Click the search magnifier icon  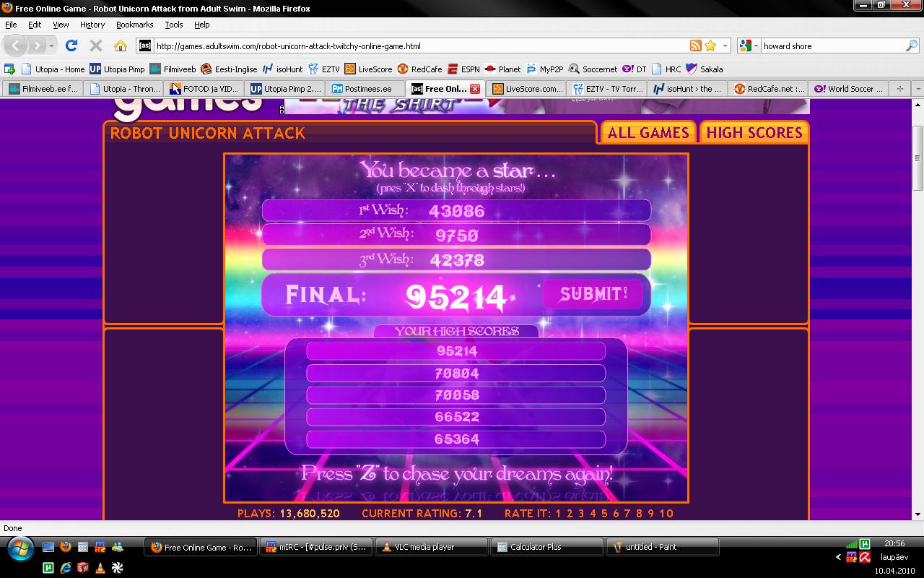coord(912,46)
